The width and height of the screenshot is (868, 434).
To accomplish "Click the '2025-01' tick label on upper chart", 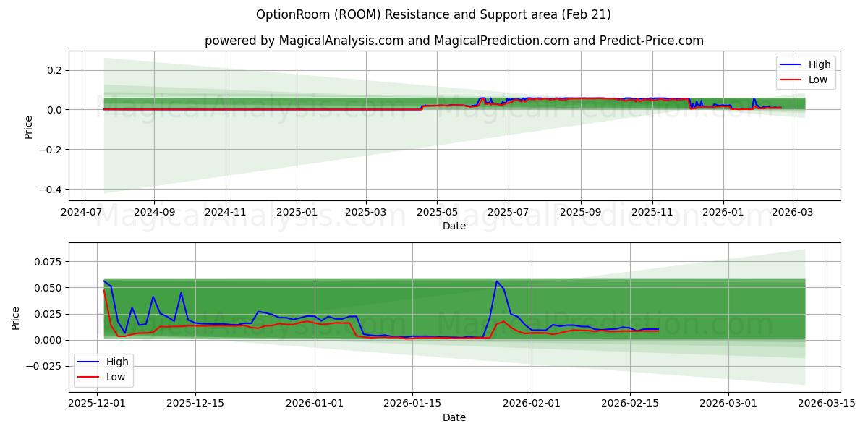I will click(x=297, y=213).
